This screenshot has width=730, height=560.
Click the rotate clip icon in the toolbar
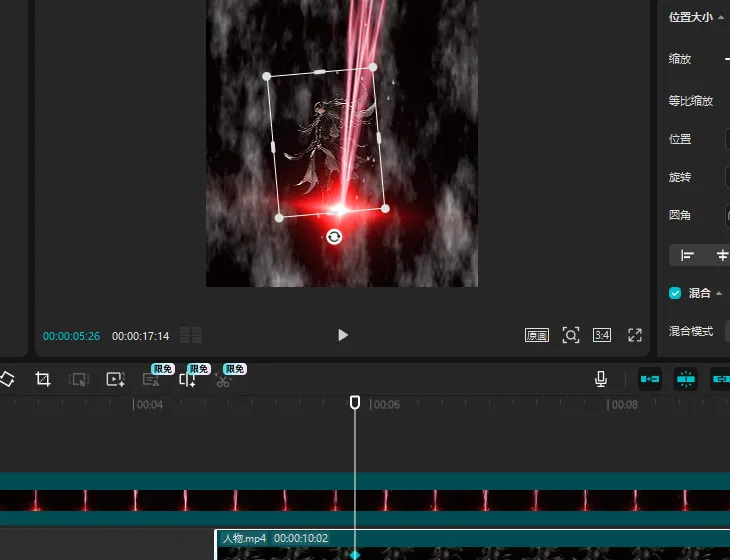[7, 379]
